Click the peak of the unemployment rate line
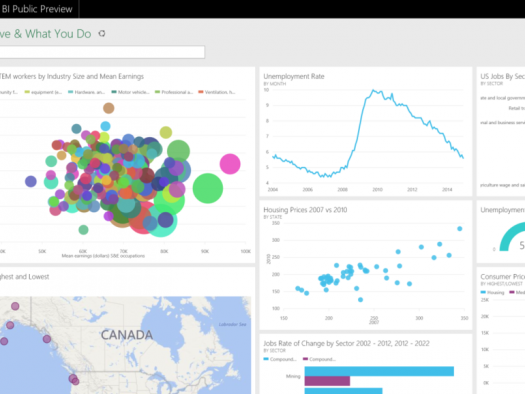This screenshot has height=394, width=525. pyautogui.click(x=373, y=90)
